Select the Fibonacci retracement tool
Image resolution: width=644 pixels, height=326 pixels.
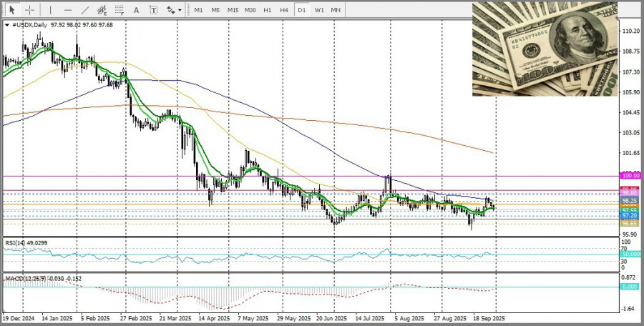pos(119,10)
